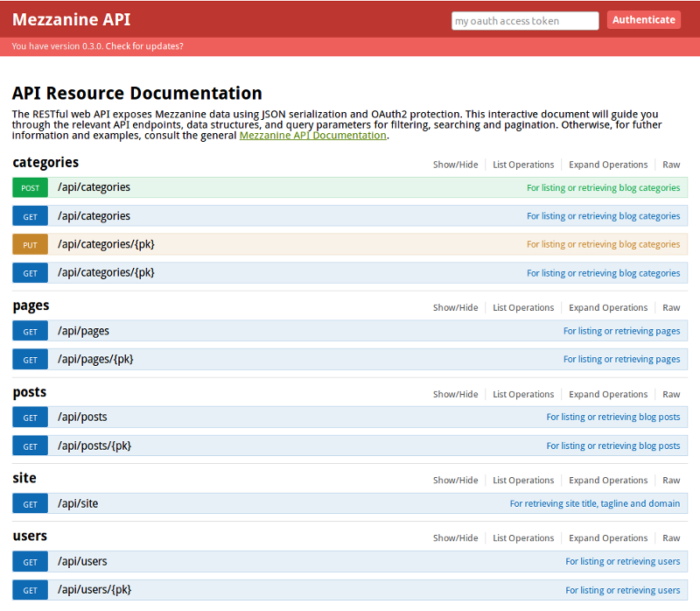List Operations for the categories section
Viewport: 700px width, 611px height.
(523, 165)
